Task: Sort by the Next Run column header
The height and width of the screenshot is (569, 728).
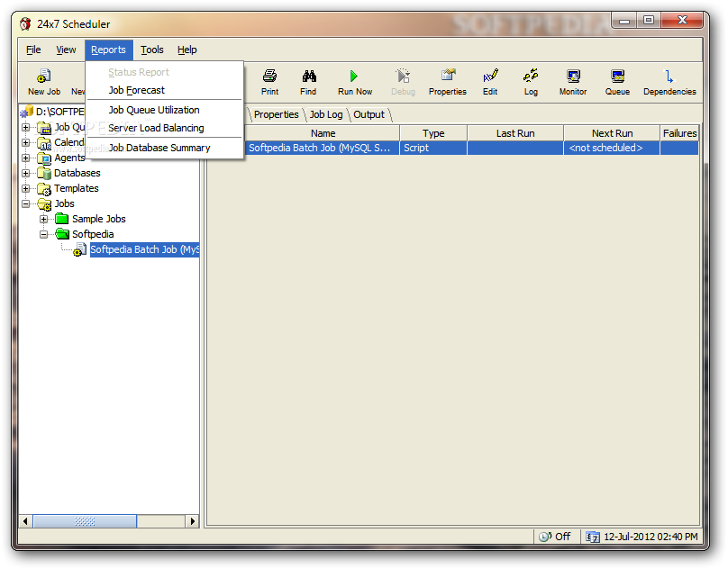Action: (612, 133)
